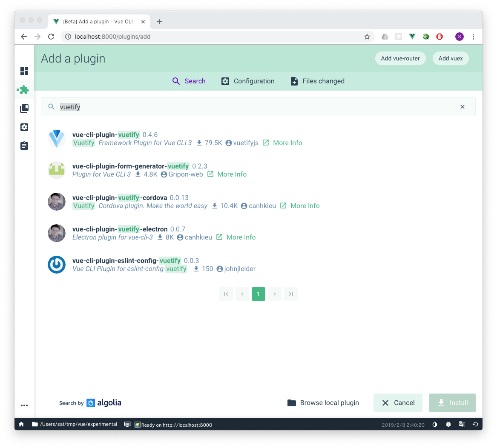Open the Project dashboard from the sidebar

tap(24, 71)
